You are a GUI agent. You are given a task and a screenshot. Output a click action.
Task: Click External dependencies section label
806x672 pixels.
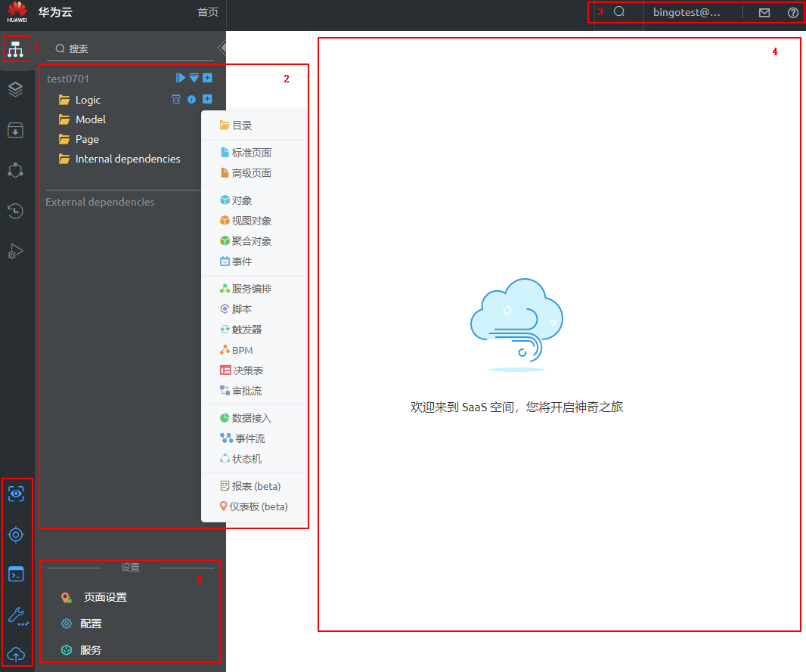(x=100, y=202)
